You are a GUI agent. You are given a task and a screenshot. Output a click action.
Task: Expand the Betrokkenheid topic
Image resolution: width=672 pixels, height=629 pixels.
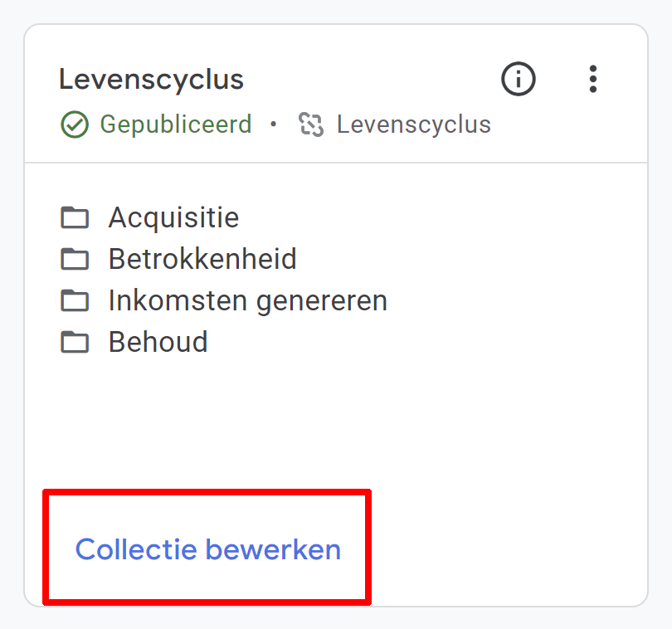click(202, 259)
